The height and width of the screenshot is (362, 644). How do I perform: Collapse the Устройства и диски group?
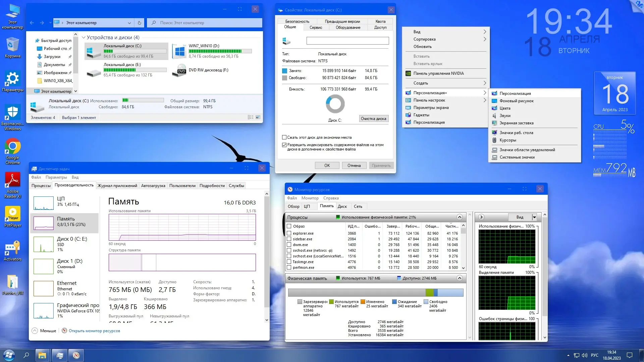[84, 38]
